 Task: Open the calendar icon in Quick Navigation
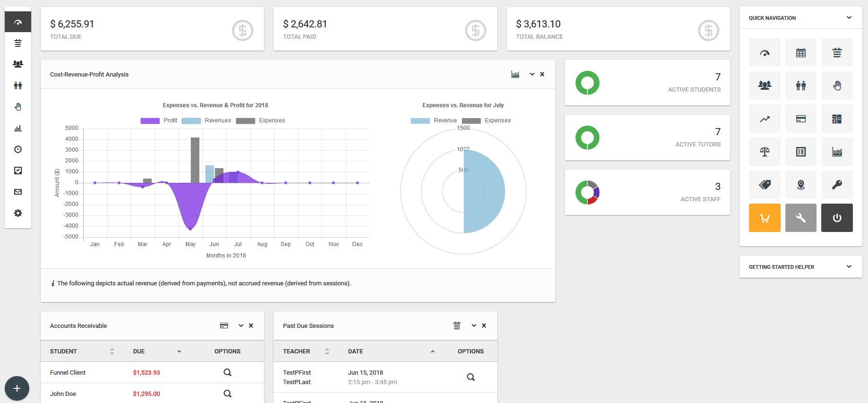click(x=800, y=52)
